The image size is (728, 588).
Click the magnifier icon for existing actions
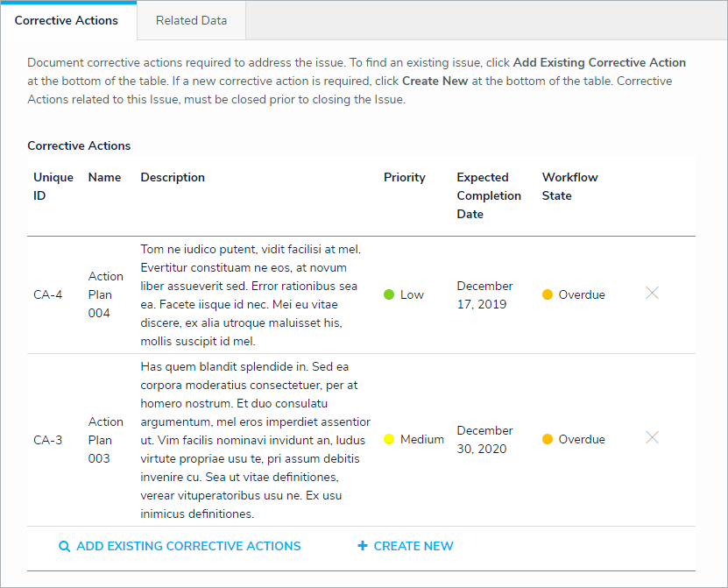(x=64, y=547)
